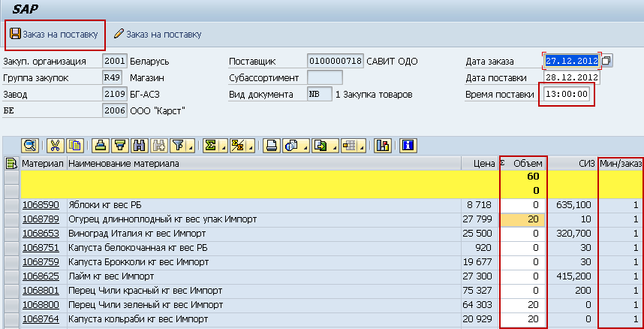Open material link 1068590
644x329 pixels.
pos(41,205)
